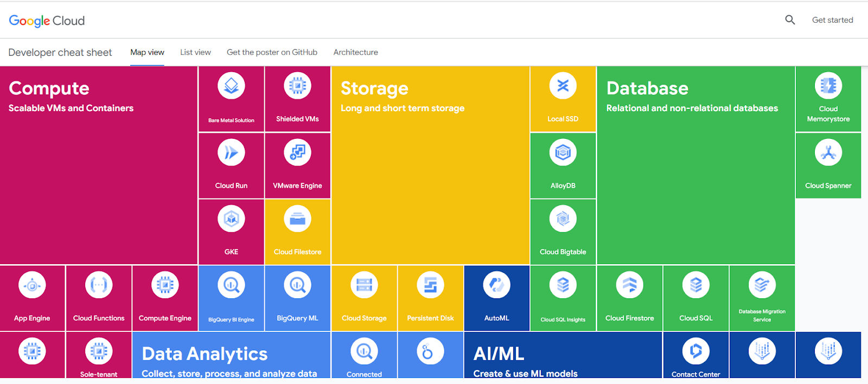The image size is (868, 384).
Task: Select the Persistent Disk icon
Action: (430, 285)
